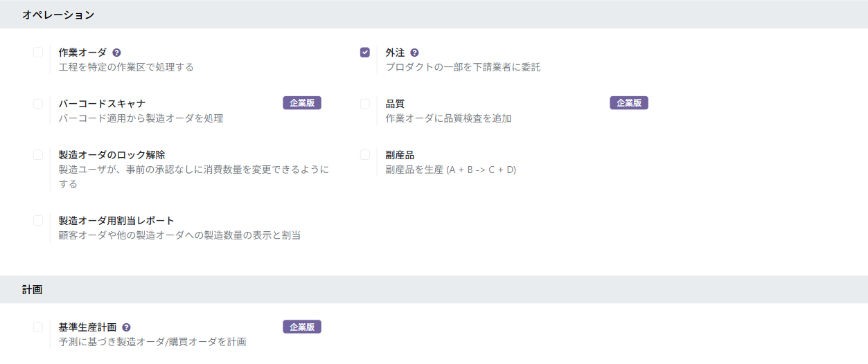
Task: Click description 製造ユーザが、事前の承認なしに消費数量を変更
Action: pos(194,176)
